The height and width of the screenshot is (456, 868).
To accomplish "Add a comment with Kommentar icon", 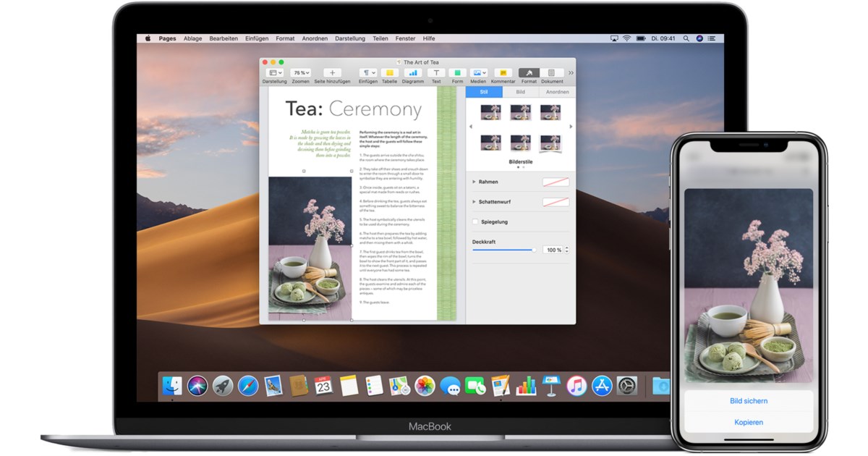I will click(503, 73).
